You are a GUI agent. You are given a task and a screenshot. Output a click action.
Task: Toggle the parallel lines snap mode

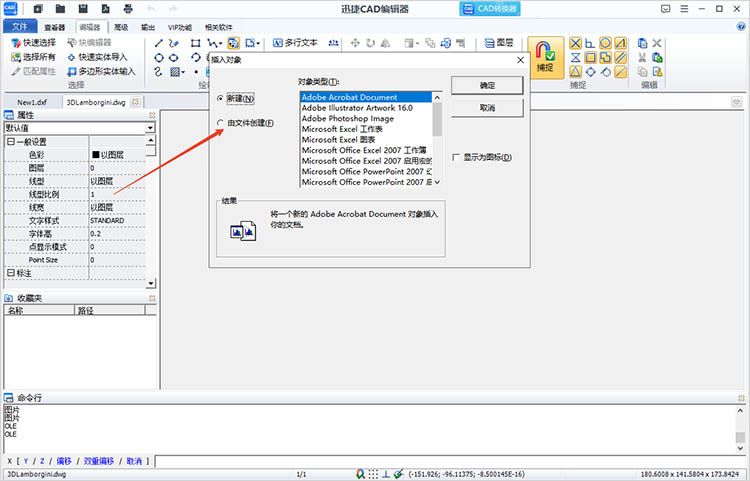[x=620, y=58]
